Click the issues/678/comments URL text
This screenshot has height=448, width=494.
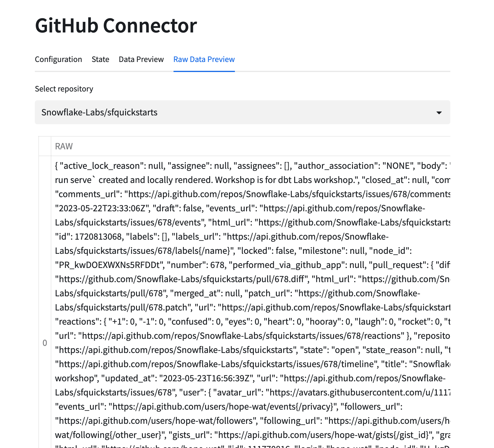coord(288,194)
